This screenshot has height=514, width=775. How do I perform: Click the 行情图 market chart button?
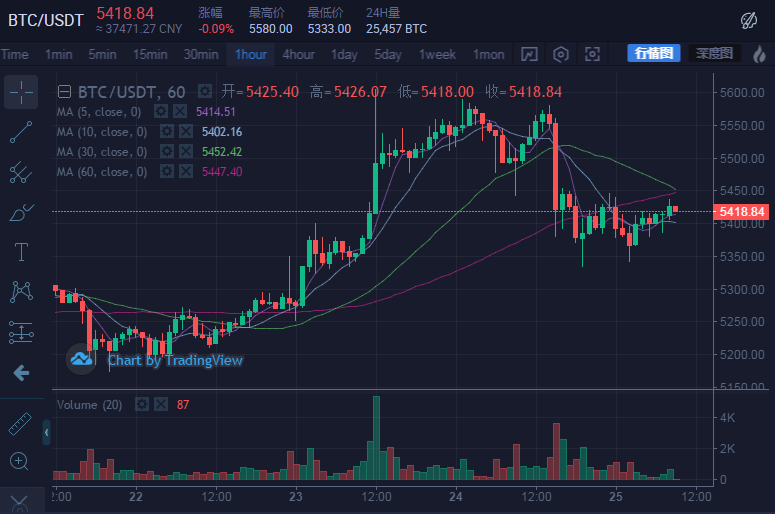tap(654, 53)
